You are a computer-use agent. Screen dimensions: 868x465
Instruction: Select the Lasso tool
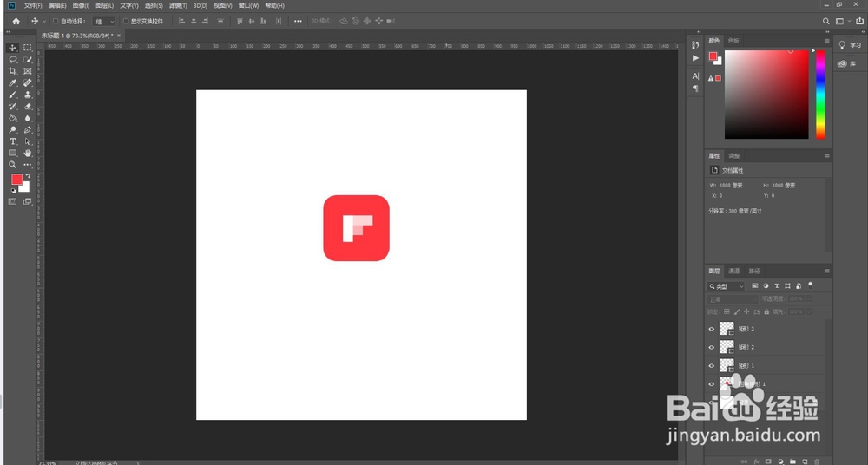(12, 60)
